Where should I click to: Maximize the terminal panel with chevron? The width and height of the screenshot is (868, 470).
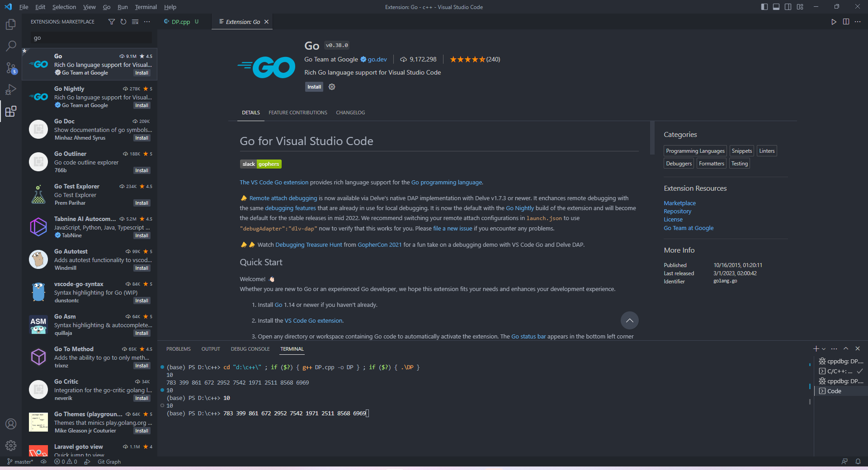tap(846, 348)
